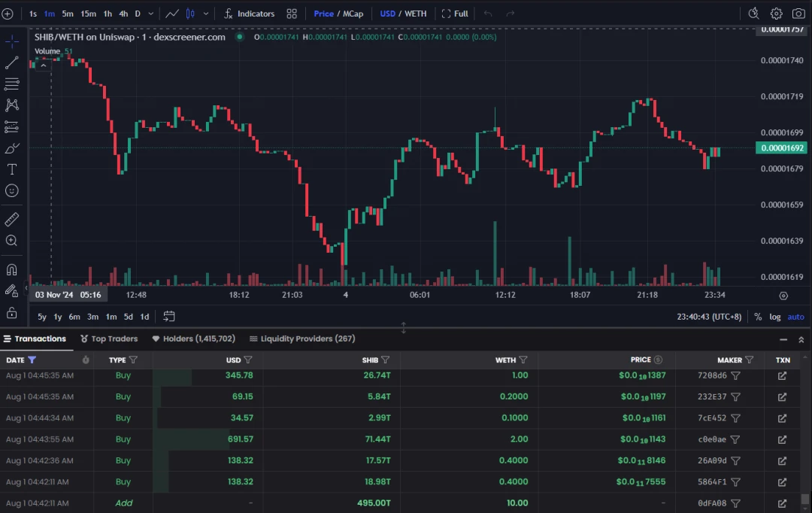Screen dimensions: 812x513
Task: Select the trend line drawing tool
Action: (x=12, y=62)
